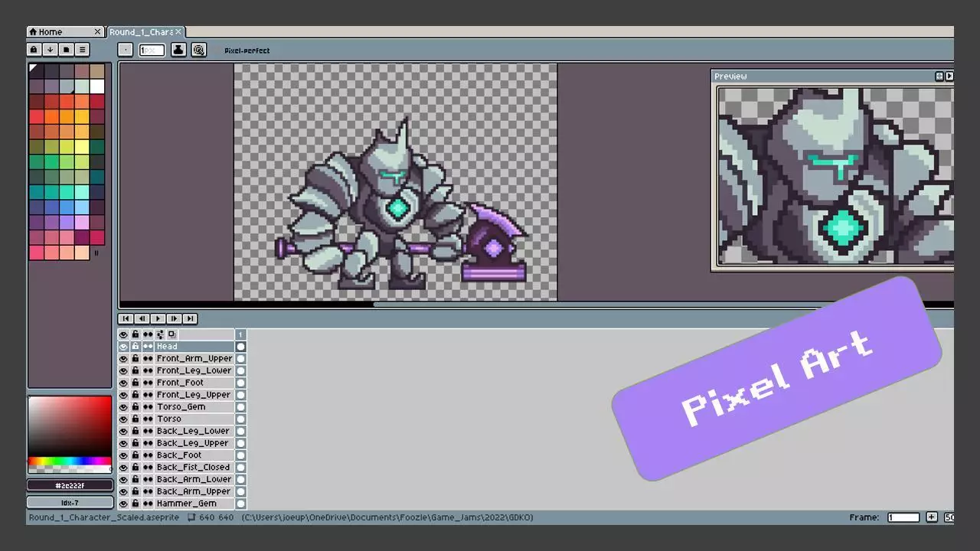Open the sort and gradients arrow button
Screen dimensions: 980x551
[50, 50]
